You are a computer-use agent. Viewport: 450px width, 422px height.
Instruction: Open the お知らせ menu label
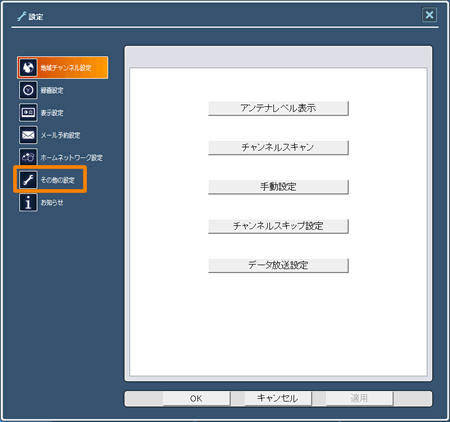coord(52,202)
